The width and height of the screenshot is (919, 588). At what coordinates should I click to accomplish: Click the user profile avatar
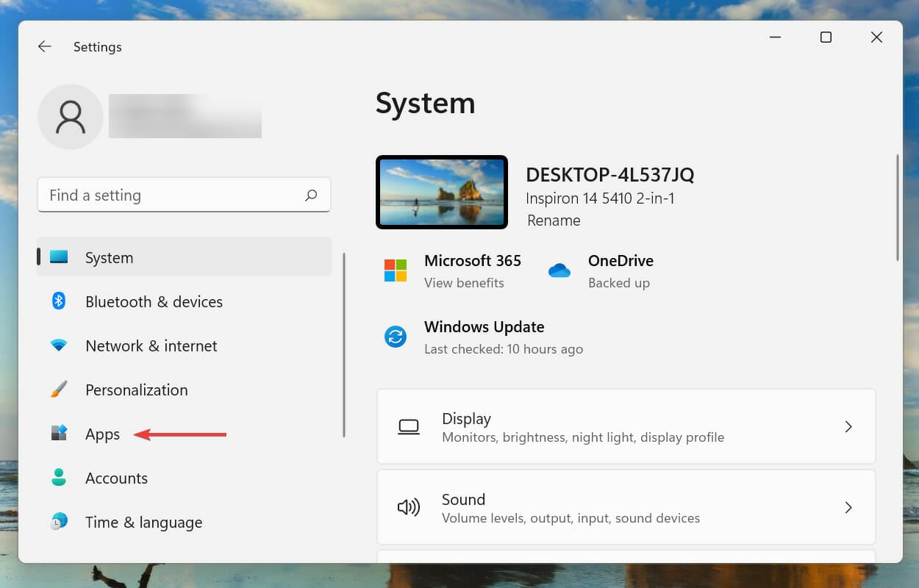(x=71, y=117)
